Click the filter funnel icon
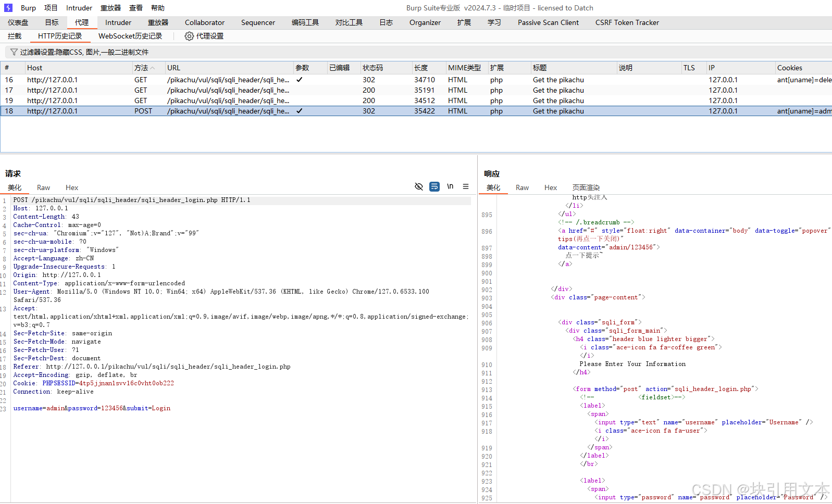This screenshot has height=504, width=832. point(14,52)
